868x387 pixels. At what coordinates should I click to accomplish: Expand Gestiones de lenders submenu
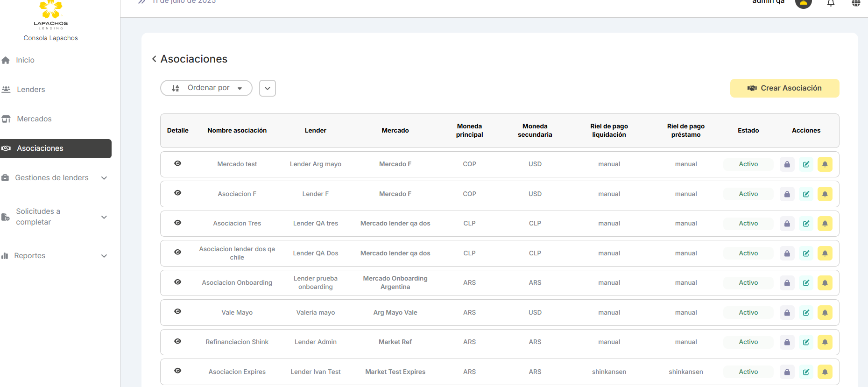click(104, 178)
